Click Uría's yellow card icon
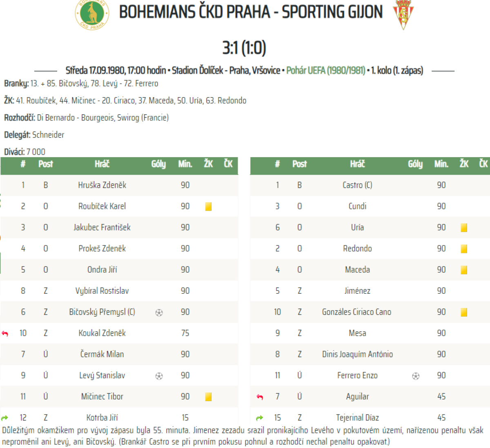The width and height of the screenshot is (490, 448). pyautogui.click(x=464, y=228)
